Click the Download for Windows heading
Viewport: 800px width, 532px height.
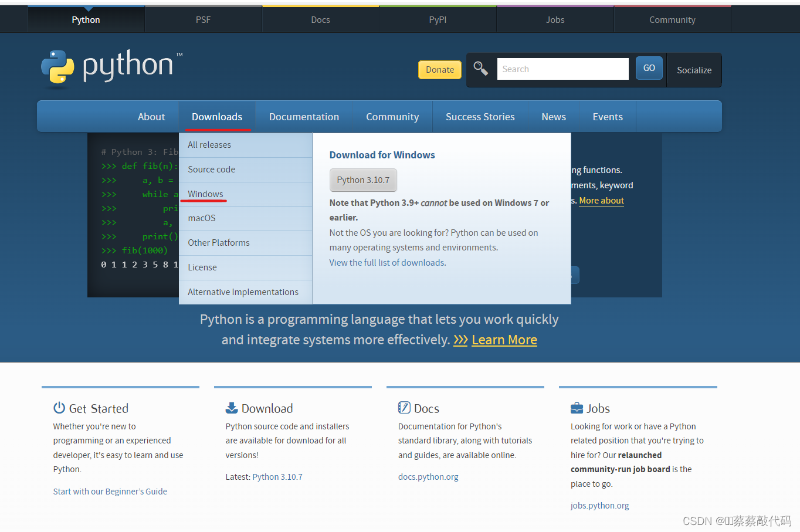click(x=382, y=155)
